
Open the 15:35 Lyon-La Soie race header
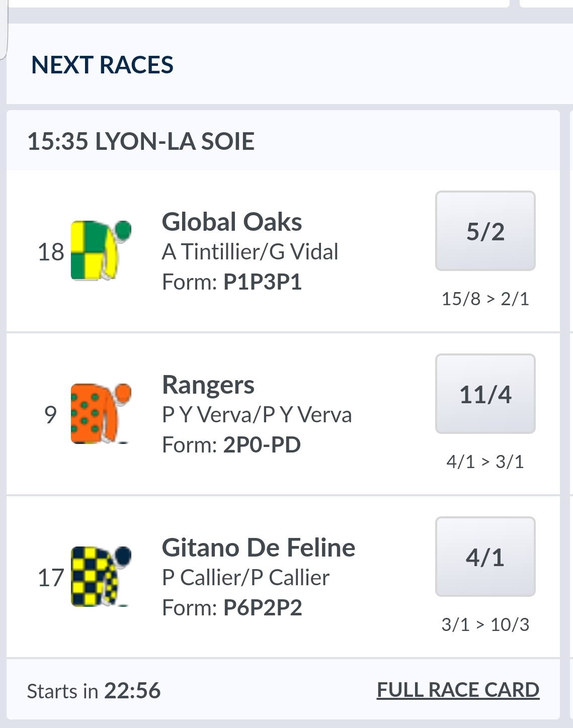point(141,141)
